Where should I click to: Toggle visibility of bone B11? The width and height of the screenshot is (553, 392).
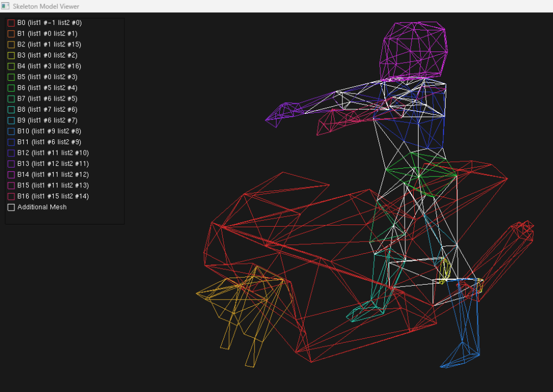pos(11,142)
